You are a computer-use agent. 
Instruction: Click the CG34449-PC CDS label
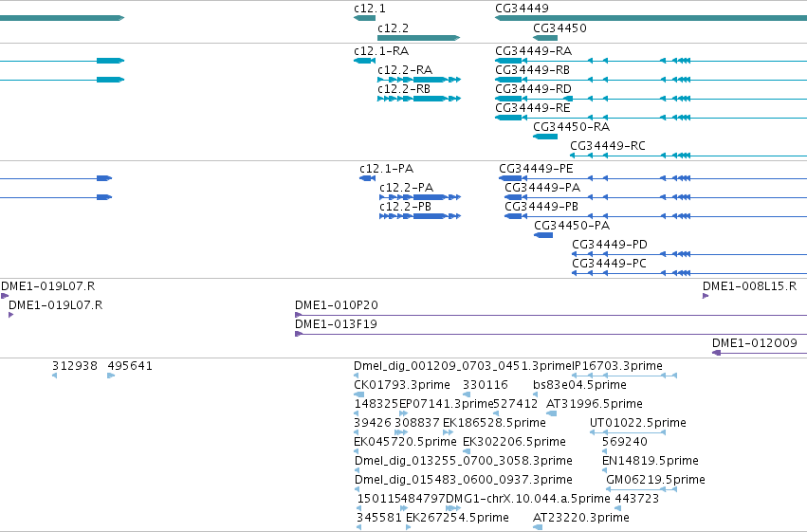pos(610,265)
